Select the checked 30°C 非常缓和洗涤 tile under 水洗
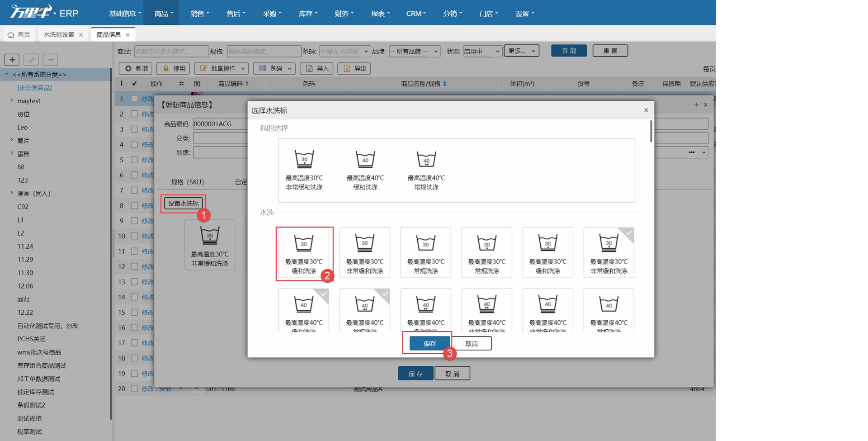The width and height of the screenshot is (868, 441). click(x=609, y=252)
